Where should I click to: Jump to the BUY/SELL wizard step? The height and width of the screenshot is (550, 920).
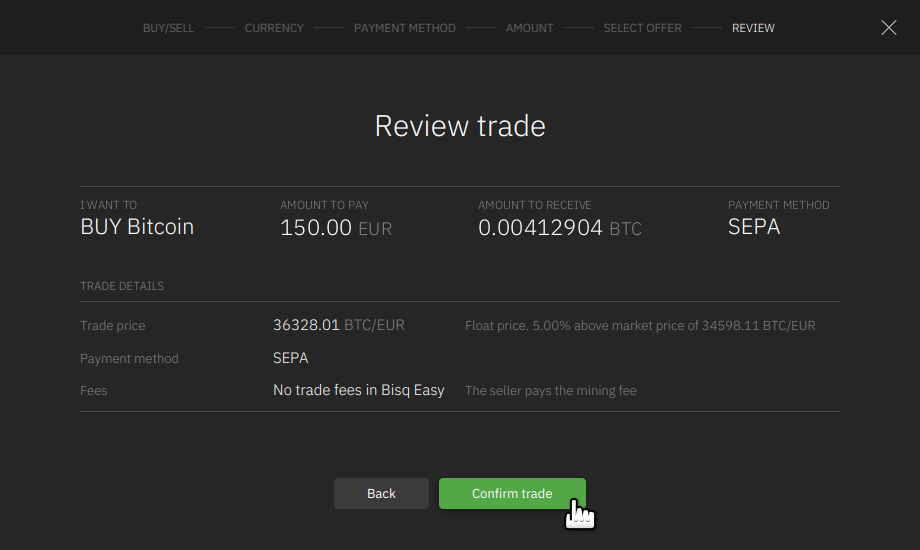168,28
